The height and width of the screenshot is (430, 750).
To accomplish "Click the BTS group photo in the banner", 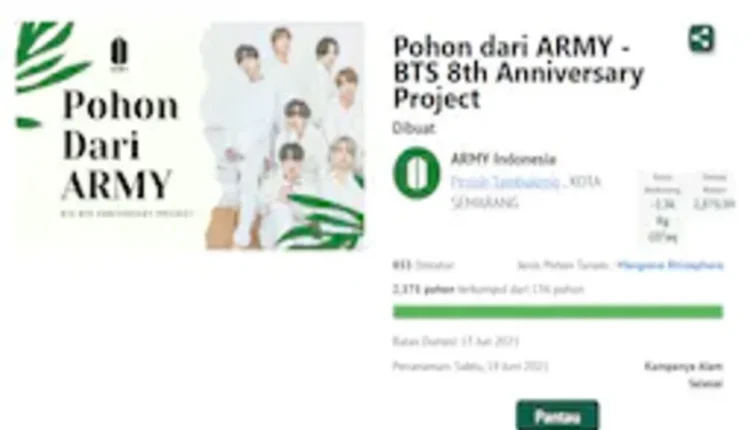I will tap(285, 136).
